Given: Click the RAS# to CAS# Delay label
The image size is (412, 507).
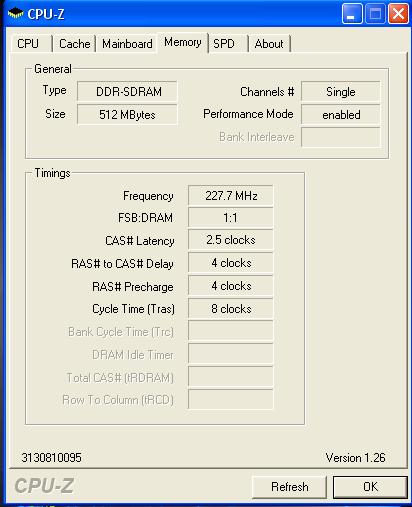Looking at the screenshot, I should 122,264.
